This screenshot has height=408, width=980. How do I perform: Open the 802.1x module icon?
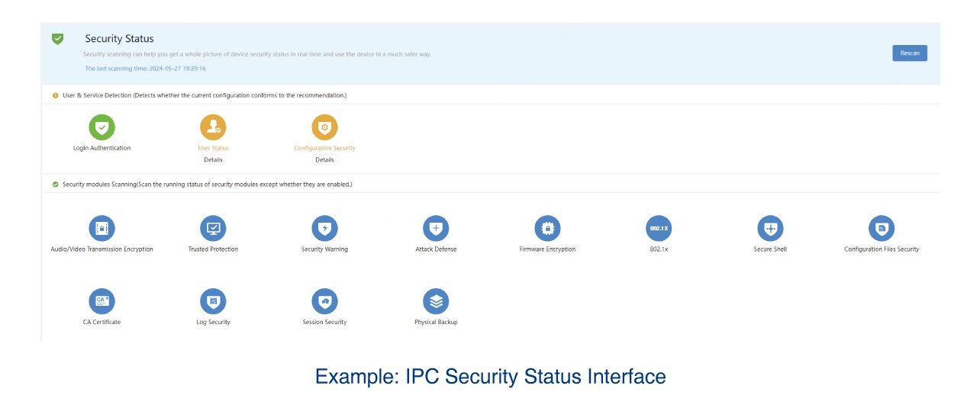point(659,228)
